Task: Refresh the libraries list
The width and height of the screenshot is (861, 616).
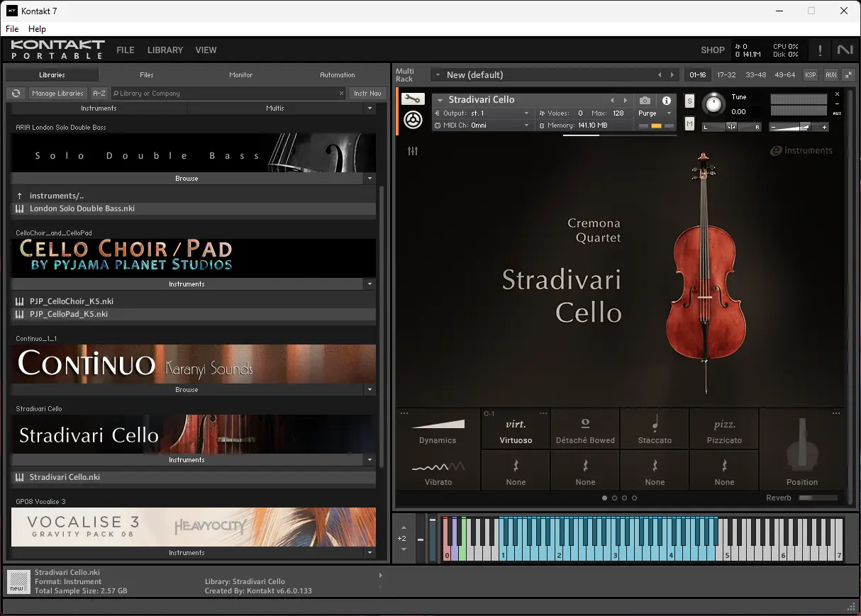Action: [x=15, y=93]
